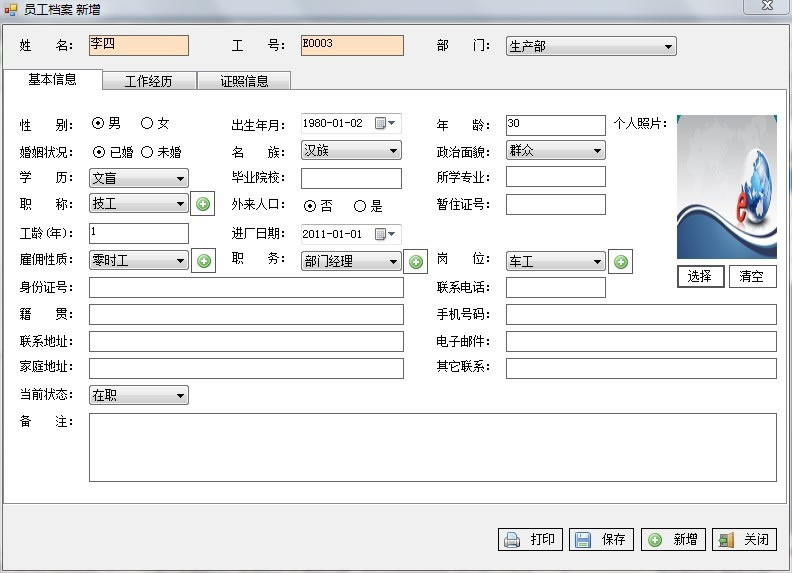
Task: Open the 证照信息 tab
Action: point(244,81)
